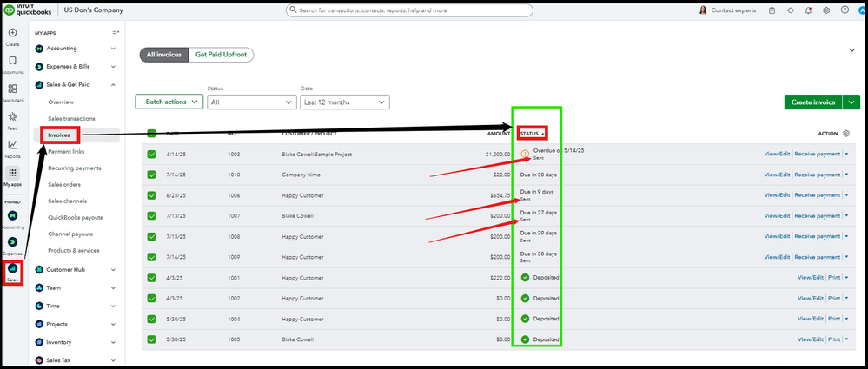
Task: Open the Status filter dropdown
Action: coord(252,102)
